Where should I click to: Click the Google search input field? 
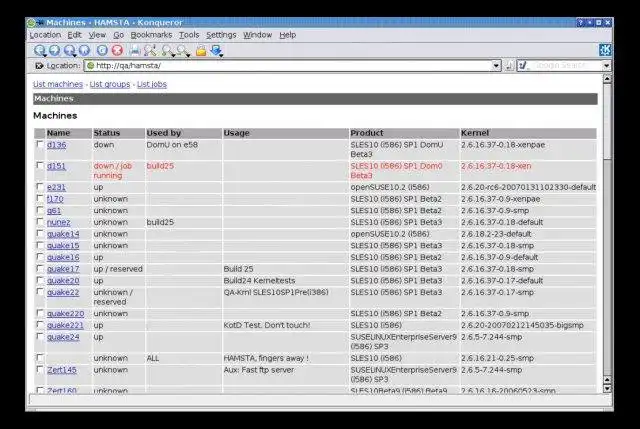[565, 66]
